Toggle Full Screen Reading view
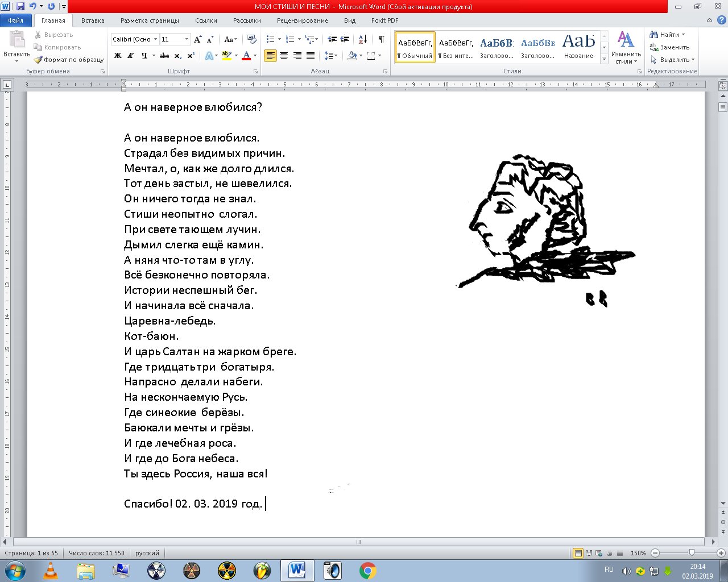This screenshot has width=728, height=582. [589, 553]
